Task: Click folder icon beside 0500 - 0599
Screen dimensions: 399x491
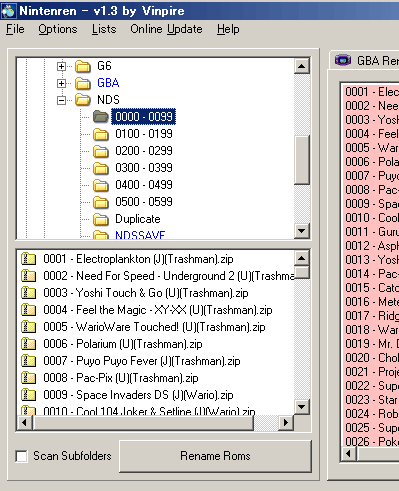Action: point(101,202)
